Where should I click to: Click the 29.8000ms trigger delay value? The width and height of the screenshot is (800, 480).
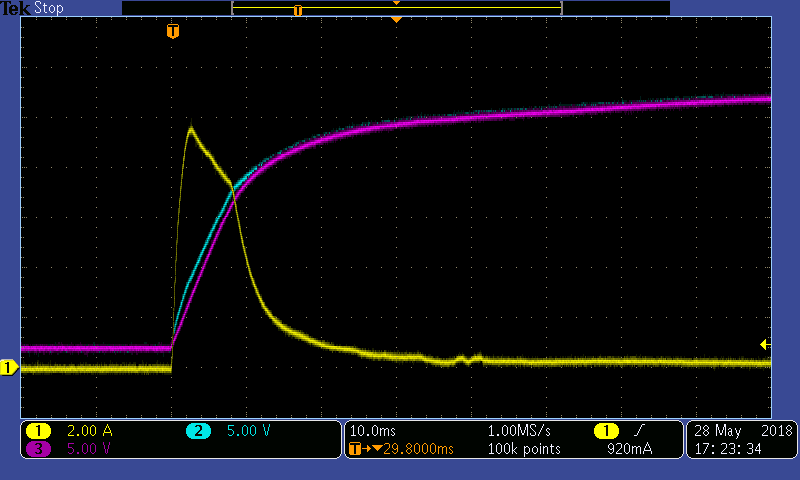click(x=418, y=449)
